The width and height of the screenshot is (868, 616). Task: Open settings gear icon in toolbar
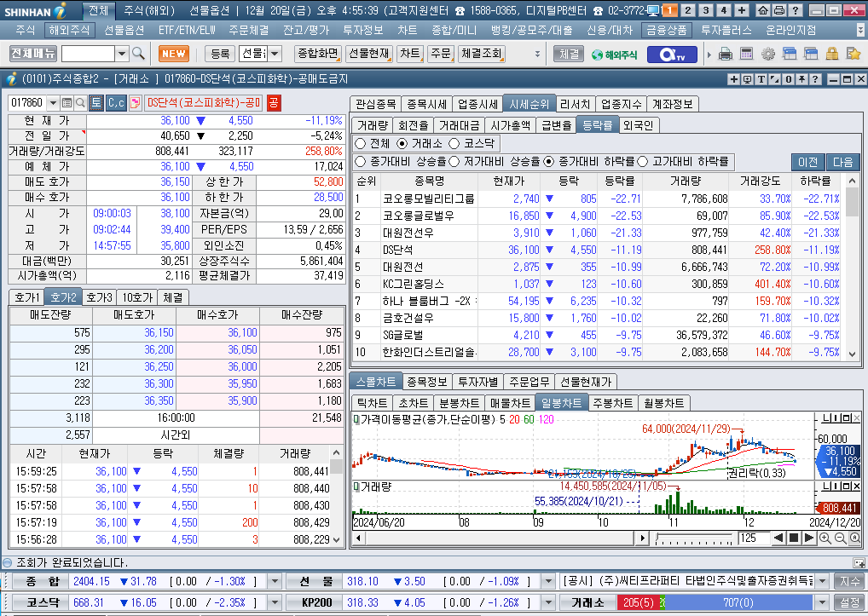767,54
